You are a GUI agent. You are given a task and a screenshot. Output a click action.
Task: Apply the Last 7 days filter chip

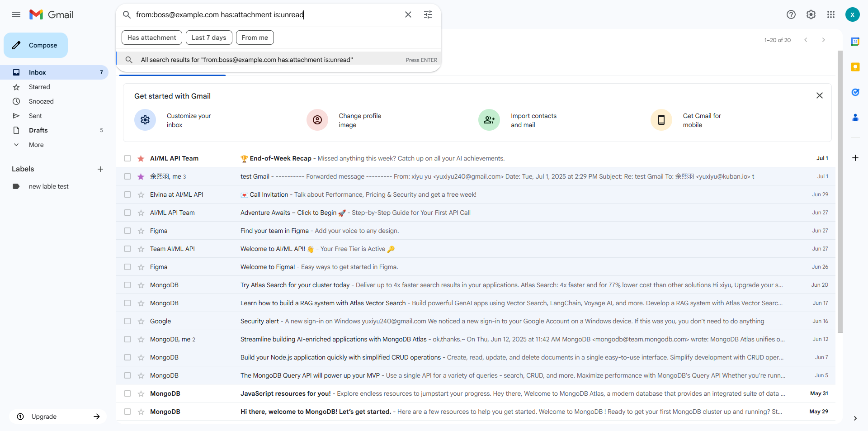click(209, 38)
